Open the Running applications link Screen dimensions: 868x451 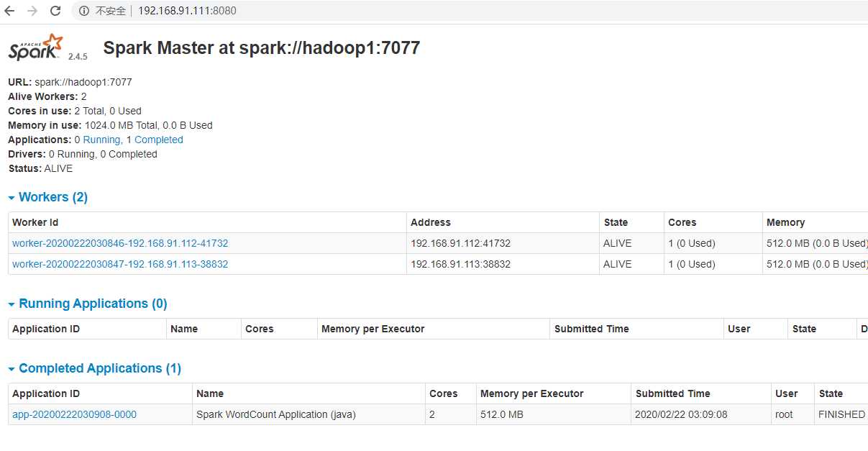[x=101, y=140]
